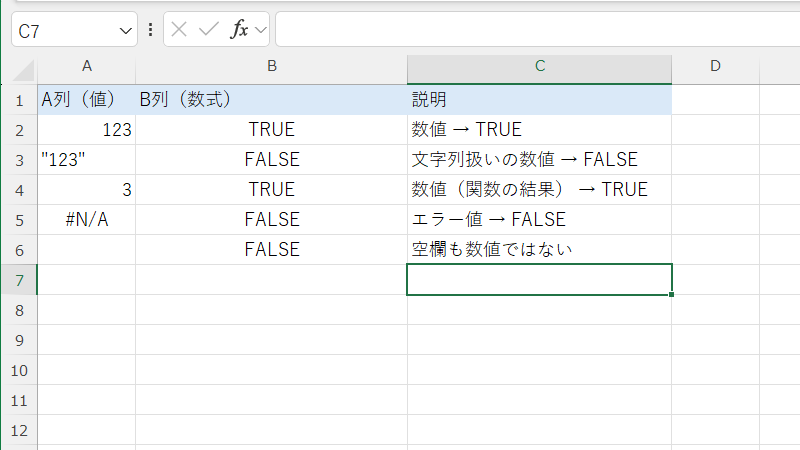Screen dimensions: 800x450
Task: Click the cell with text "123" in quotes
Action: pos(87,160)
